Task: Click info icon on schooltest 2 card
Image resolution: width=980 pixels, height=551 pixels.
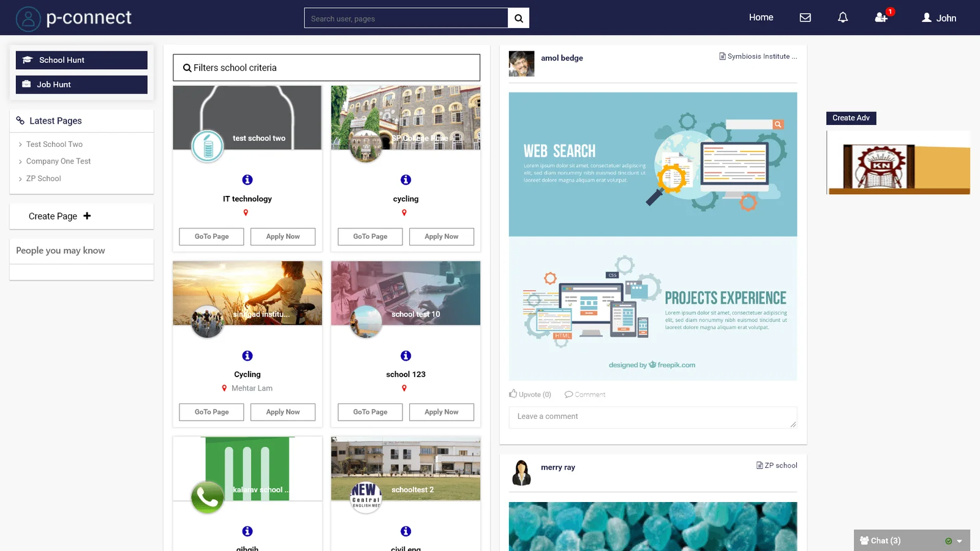Action: pyautogui.click(x=405, y=531)
